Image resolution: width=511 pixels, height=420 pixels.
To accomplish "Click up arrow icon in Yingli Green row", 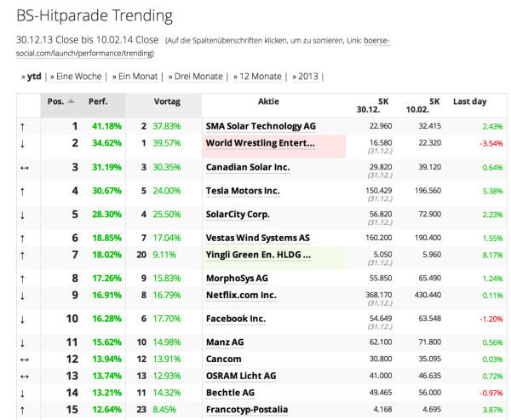I will point(22,256).
